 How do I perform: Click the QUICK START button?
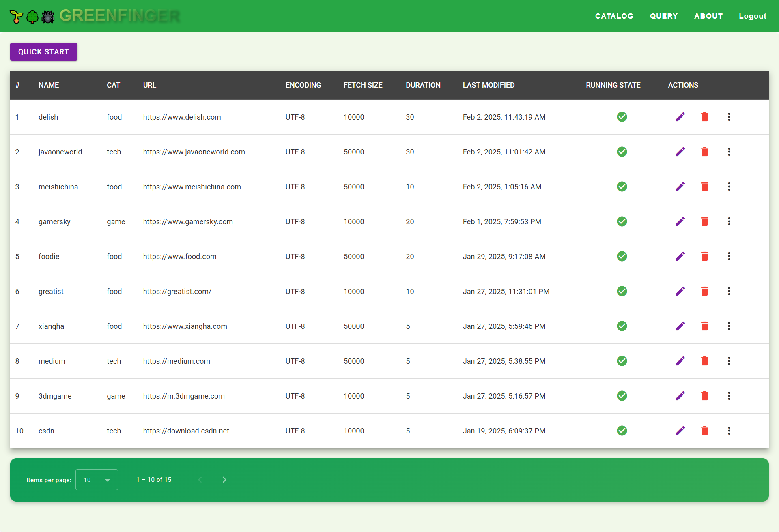pos(44,52)
